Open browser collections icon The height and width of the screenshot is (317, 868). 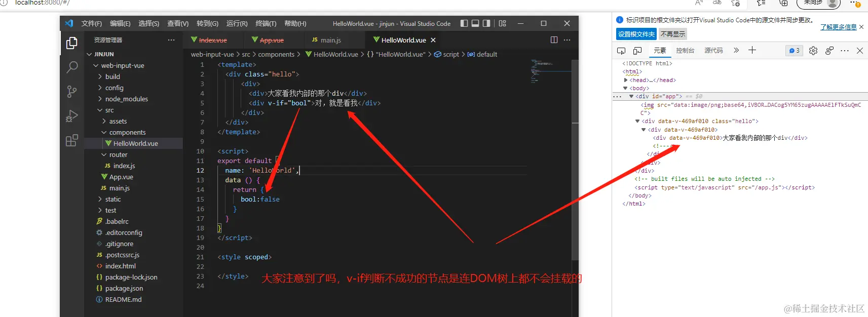[783, 3]
